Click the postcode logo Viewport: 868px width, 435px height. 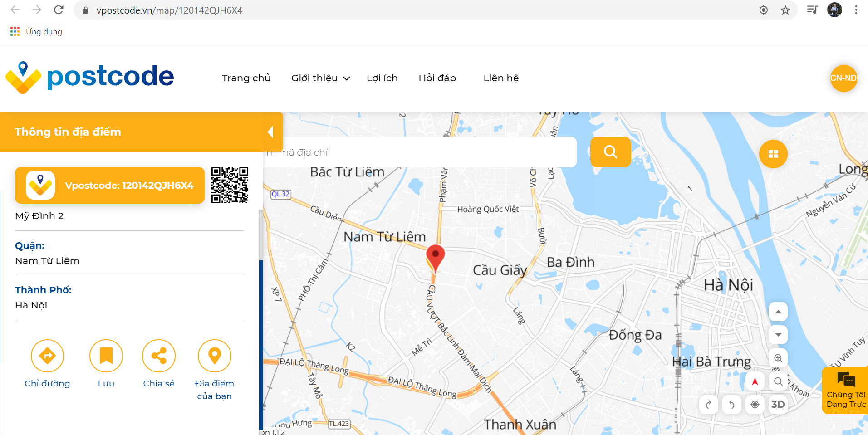tap(90, 77)
